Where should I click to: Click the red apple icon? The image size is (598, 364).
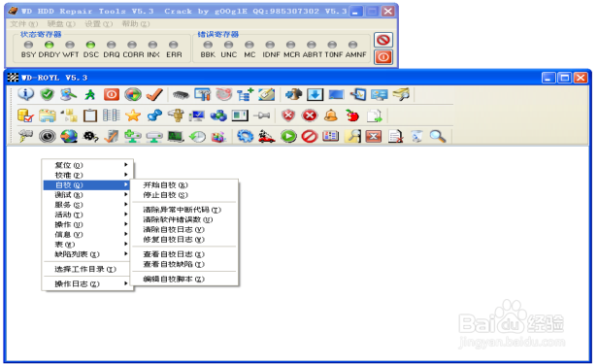coord(352,116)
